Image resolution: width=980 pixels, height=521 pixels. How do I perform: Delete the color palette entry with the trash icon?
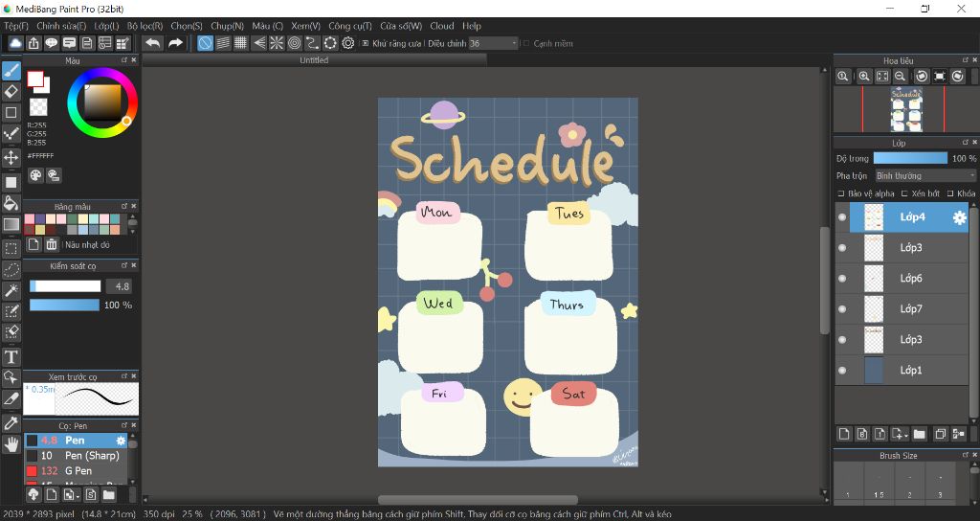pyautogui.click(x=52, y=244)
